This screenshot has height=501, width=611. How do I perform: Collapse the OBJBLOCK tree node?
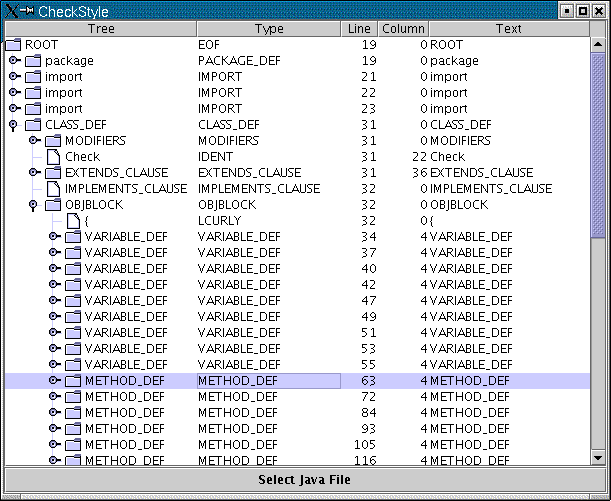pos(34,205)
